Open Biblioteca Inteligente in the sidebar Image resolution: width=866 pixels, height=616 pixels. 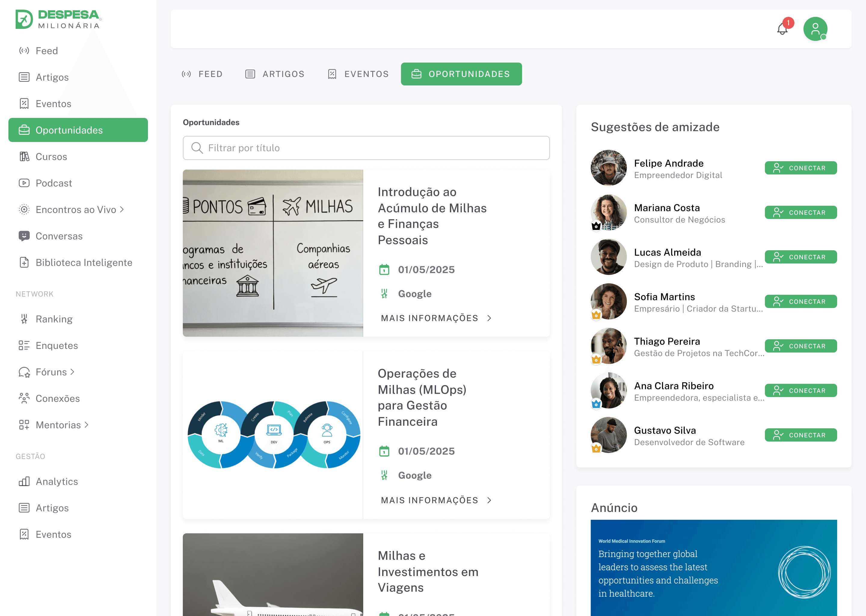[78, 263]
